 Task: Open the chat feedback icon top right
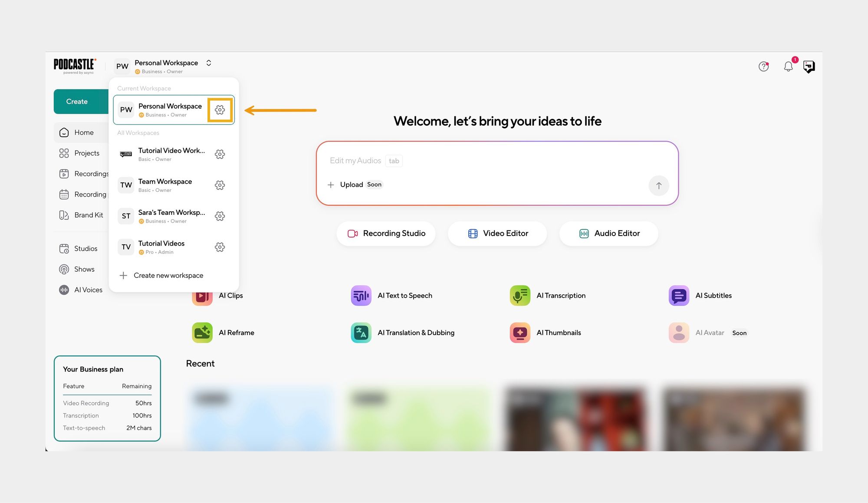809,66
